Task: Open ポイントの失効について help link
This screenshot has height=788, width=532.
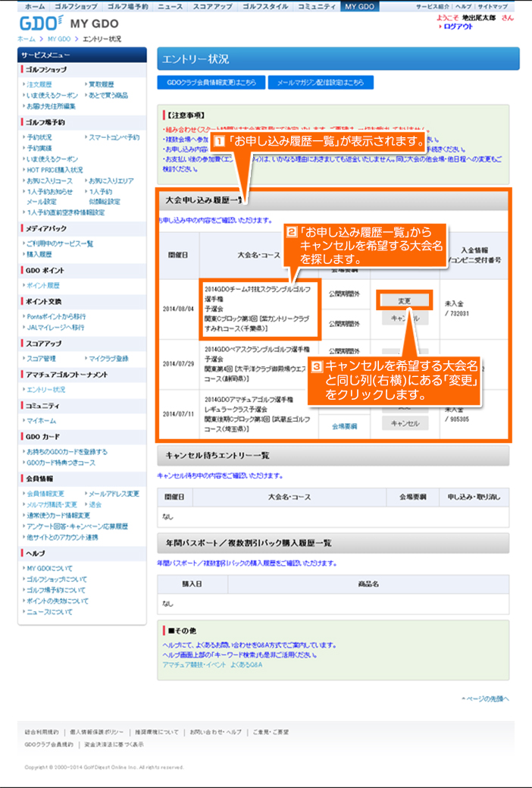Action: pos(57,601)
